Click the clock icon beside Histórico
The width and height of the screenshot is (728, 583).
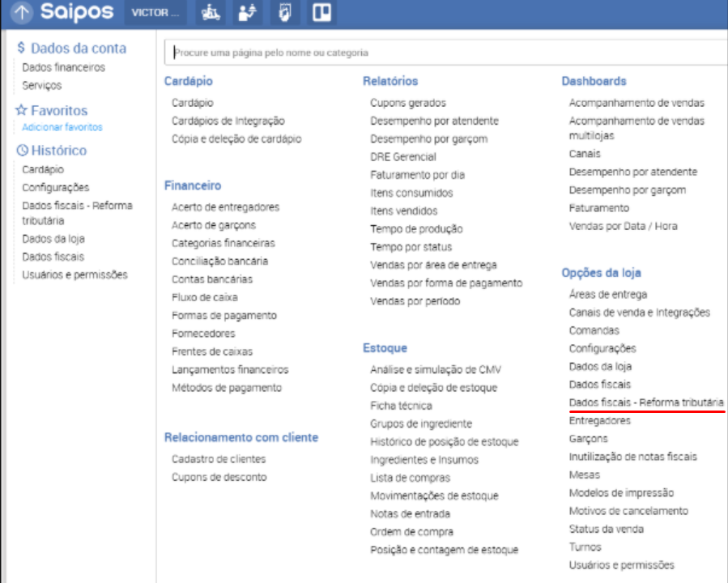22,151
